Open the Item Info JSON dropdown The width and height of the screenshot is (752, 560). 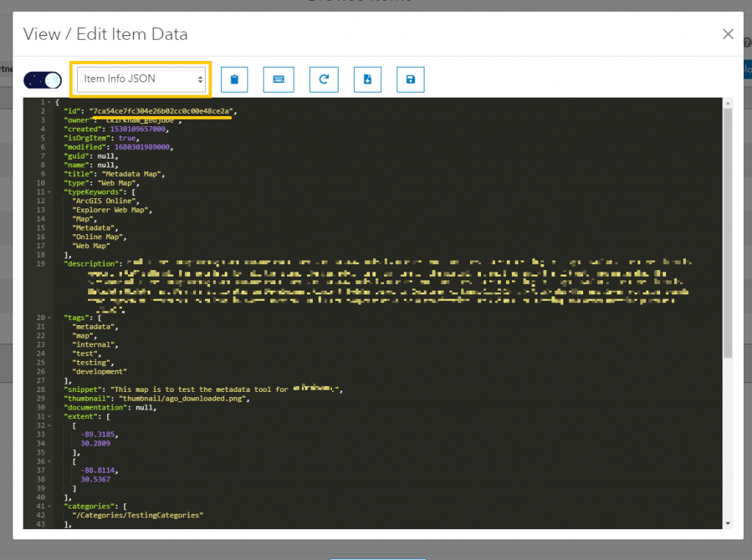(140, 79)
